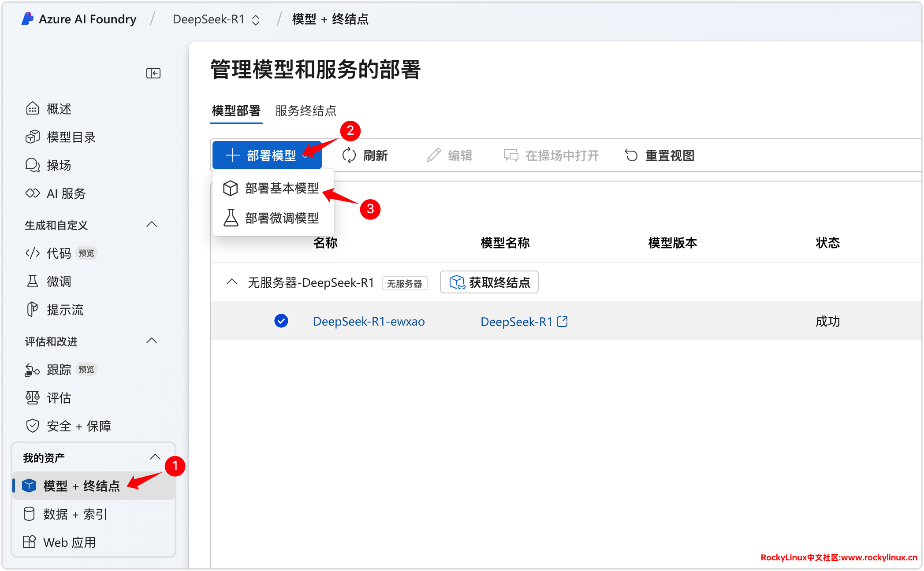This screenshot has height=571, width=924.
Task: Collapse the 无服务器-DeepSeek-R1 group row
Action: click(232, 282)
